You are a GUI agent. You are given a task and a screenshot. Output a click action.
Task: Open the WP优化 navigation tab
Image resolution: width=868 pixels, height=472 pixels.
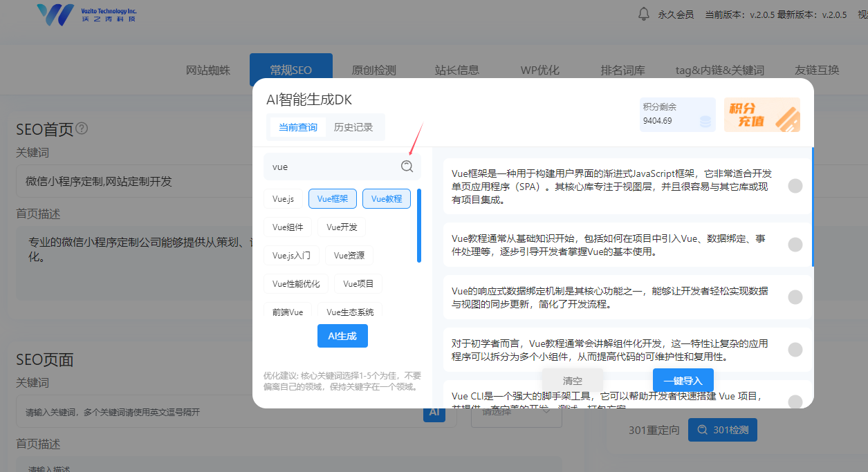pyautogui.click(x=540, y=70)
